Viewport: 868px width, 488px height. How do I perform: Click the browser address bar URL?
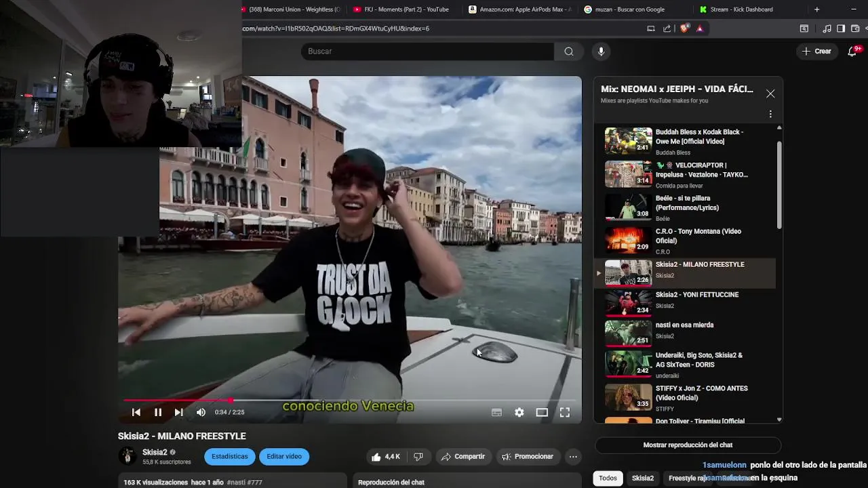click(x=336, y=28)
